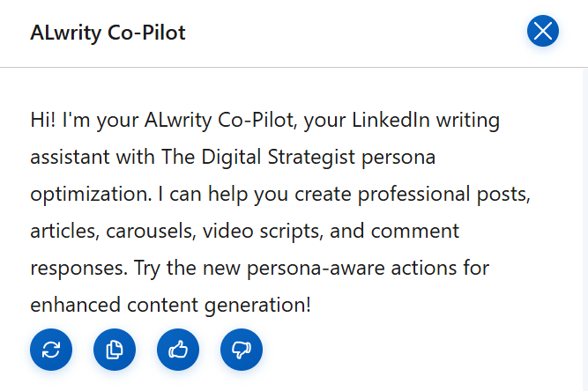Give the message a thumbs up
The image size is (588, 391).
pyautogui.click(x=178, y=350)
